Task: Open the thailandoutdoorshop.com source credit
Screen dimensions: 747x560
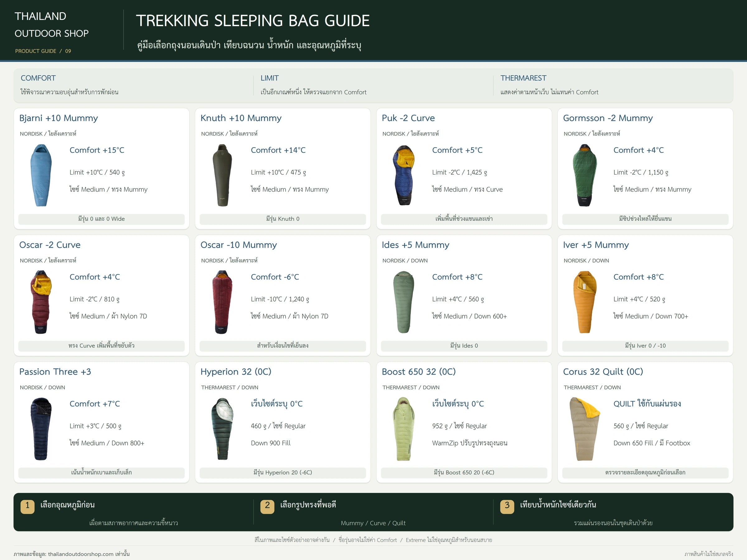Action: [x=72, y=554]
